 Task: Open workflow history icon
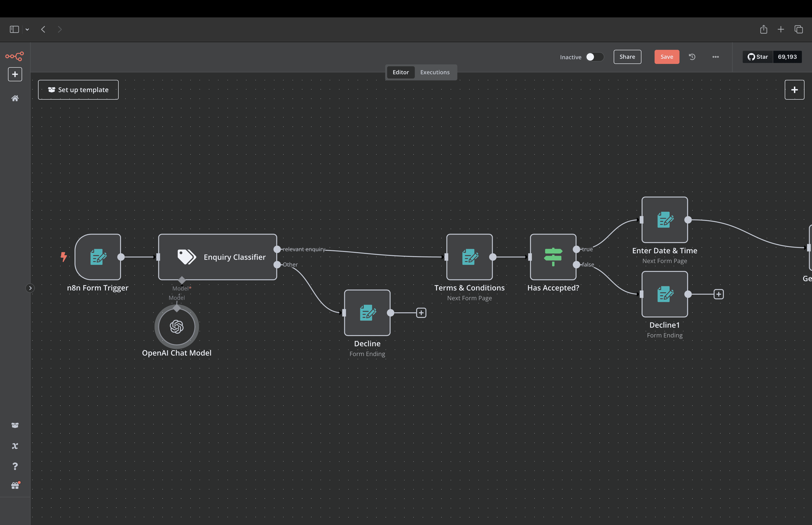pos(692,57)
